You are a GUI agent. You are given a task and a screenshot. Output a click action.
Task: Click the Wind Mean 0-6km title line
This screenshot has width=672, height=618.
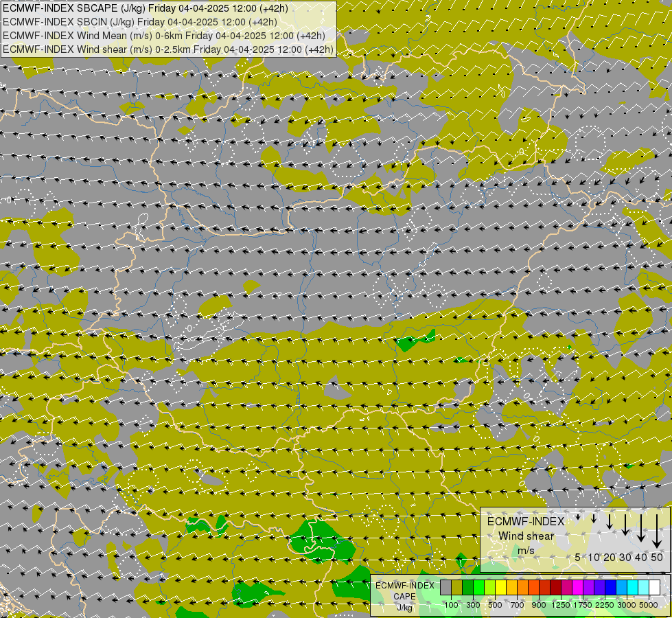(x=164, y=36)
